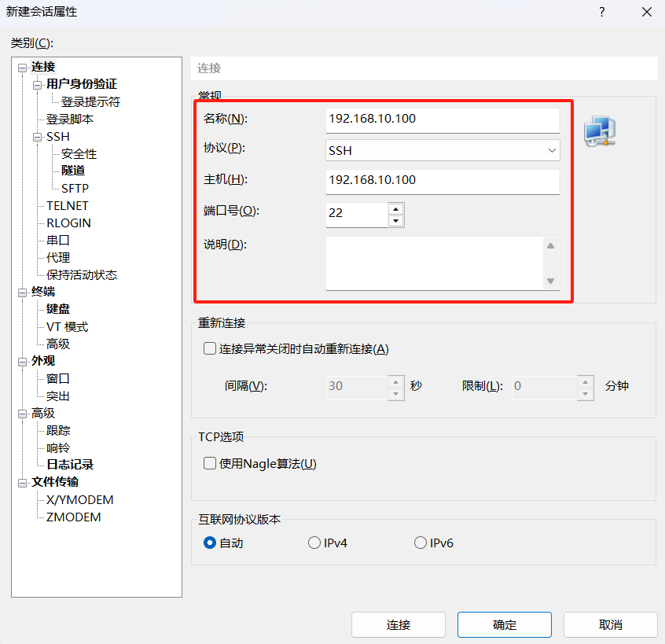Select the 隧道 settings page
This screenshot has width=665, height=644.
73,171
